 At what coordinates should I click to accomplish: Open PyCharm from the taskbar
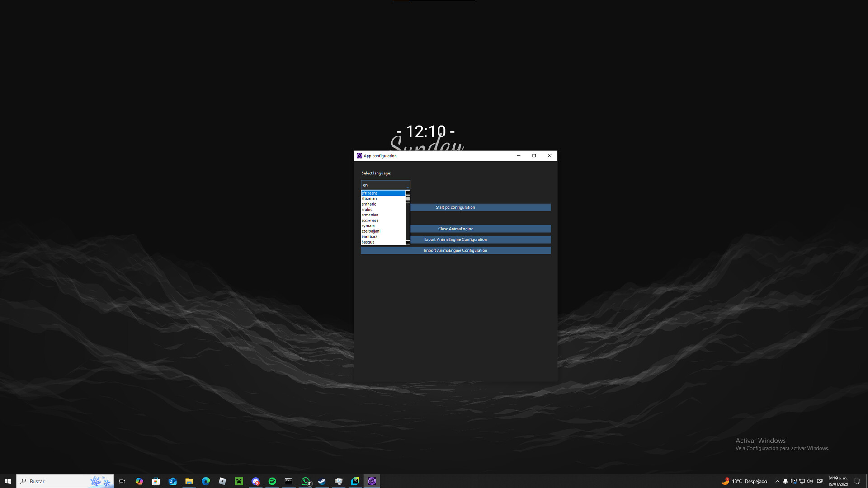355,481
